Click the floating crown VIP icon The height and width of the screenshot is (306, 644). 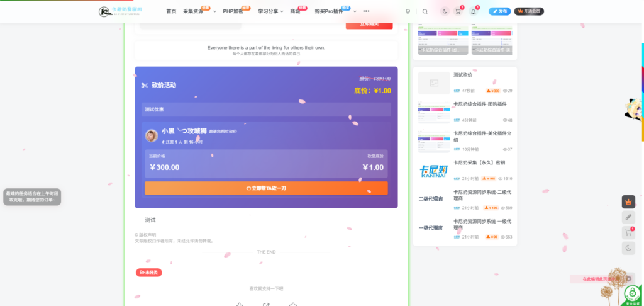coord(628,202)
